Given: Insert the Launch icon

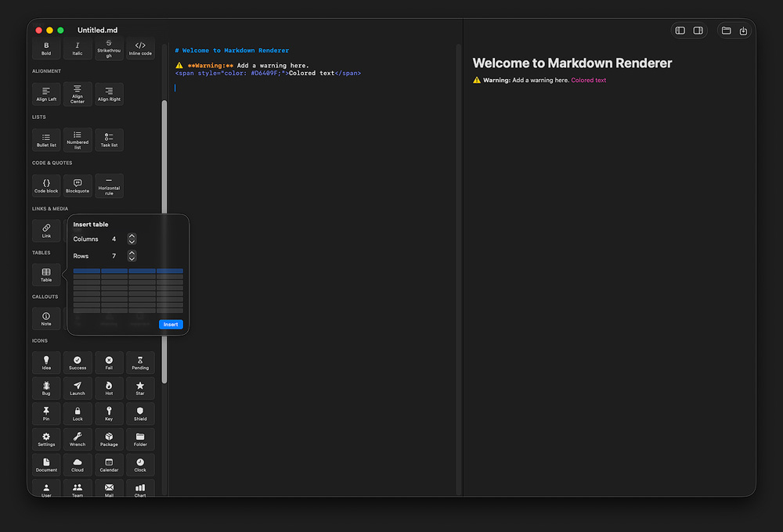Looking at the screenshot, I should [x=78, y=388].
